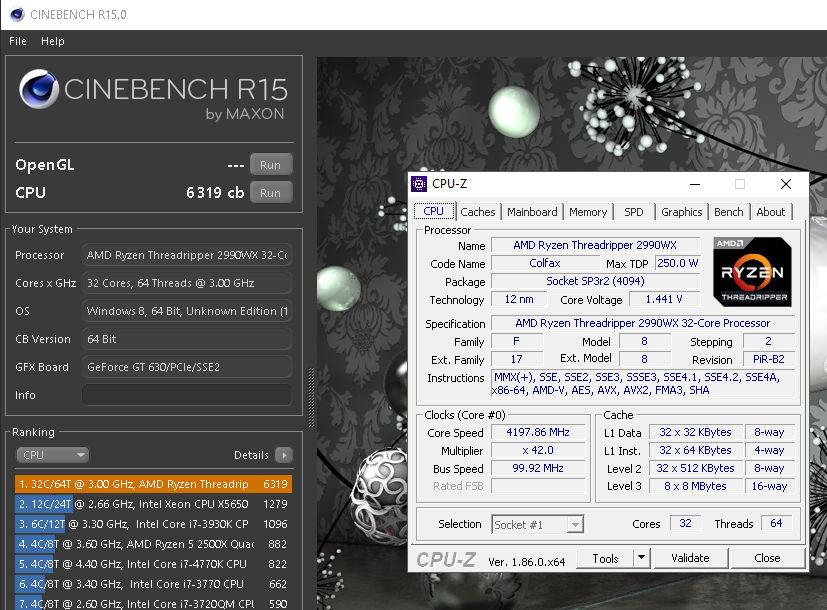The width and height of the screenshot is (827, 610).
Task: Click the vertical splitter handle beside left panel
Action: coord(311,398)
